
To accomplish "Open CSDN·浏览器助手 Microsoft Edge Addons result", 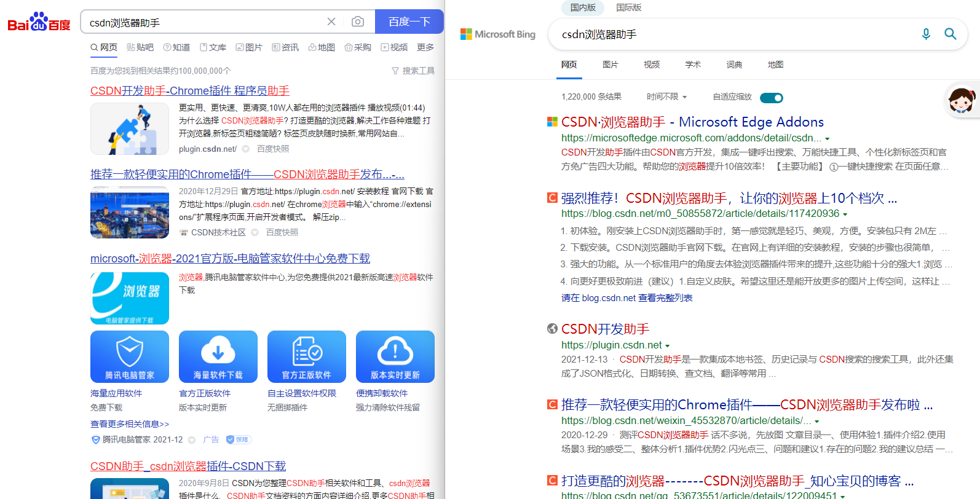I will click(692, 122).
